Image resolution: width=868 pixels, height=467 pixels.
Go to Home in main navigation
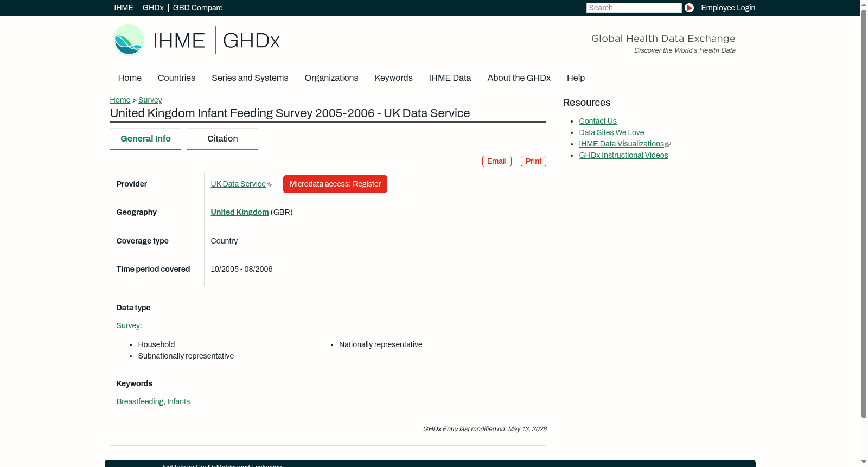[130, 78]
